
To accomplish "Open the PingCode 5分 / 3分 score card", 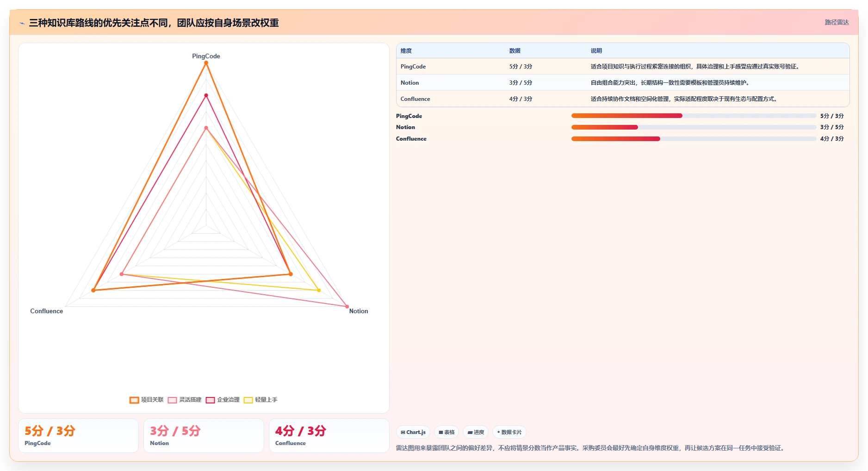I will point(78,435).
